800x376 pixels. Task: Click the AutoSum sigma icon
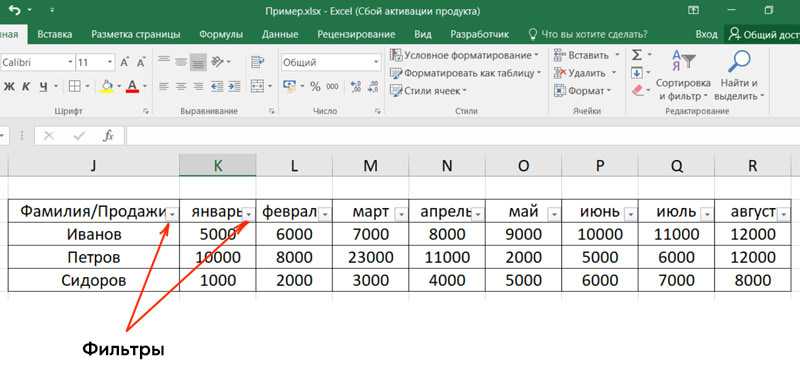click(637, 55)
